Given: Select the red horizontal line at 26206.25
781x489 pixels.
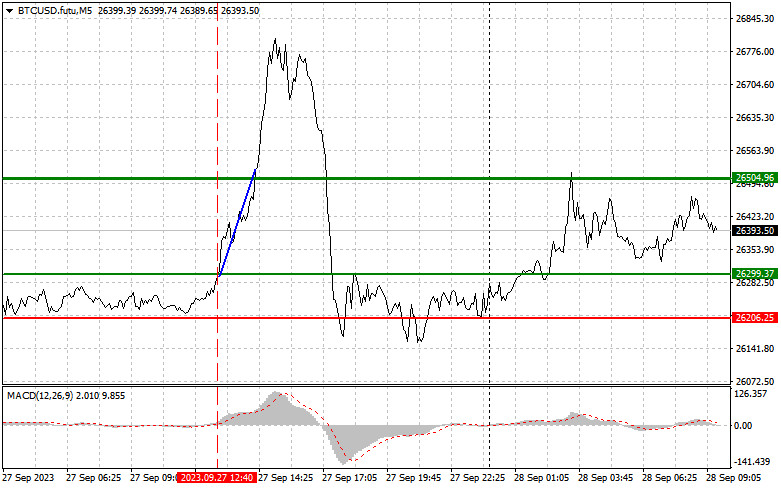Looking at the screenshot, I should (x=367, y=317).
